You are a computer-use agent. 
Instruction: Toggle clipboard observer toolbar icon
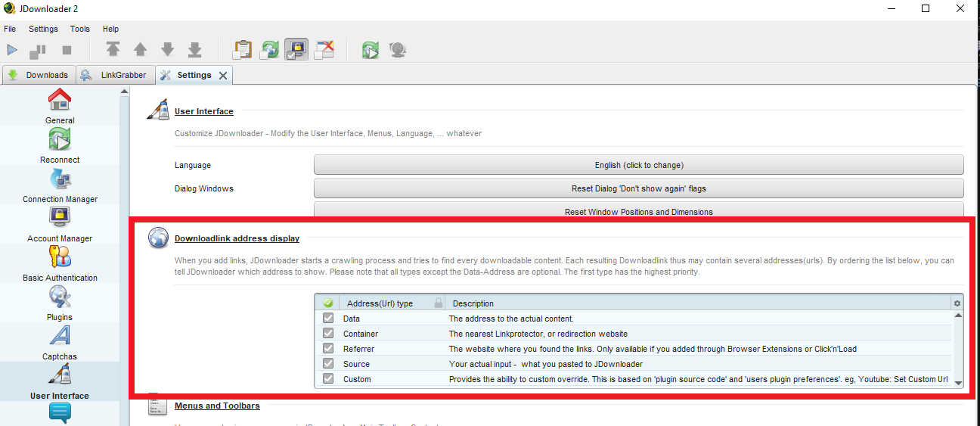click(x=242, y=50)
